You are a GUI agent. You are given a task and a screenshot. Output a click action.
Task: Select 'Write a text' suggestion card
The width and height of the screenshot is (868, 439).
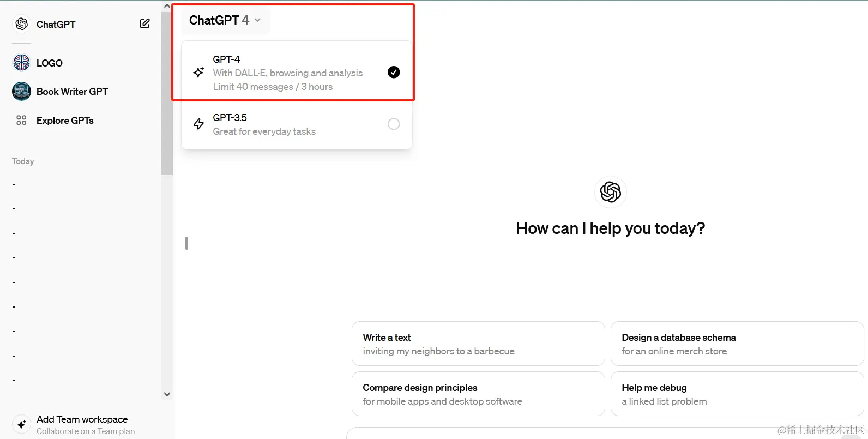478,344
